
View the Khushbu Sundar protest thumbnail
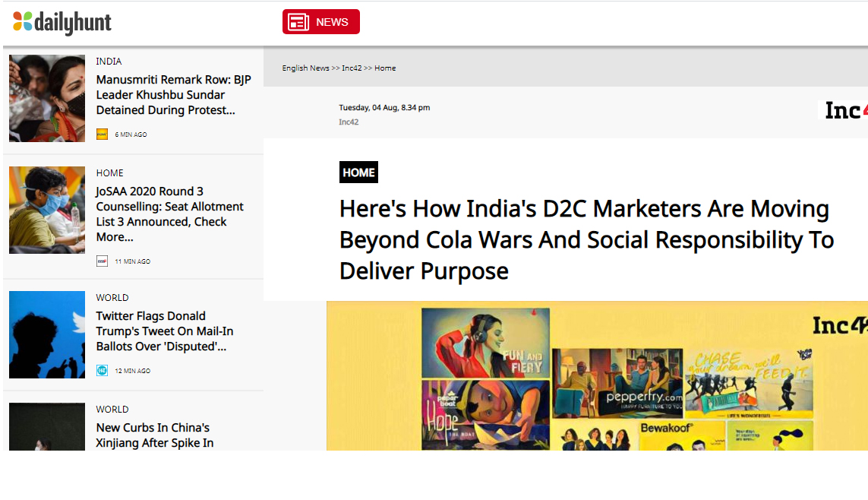[x=47, y=99]
